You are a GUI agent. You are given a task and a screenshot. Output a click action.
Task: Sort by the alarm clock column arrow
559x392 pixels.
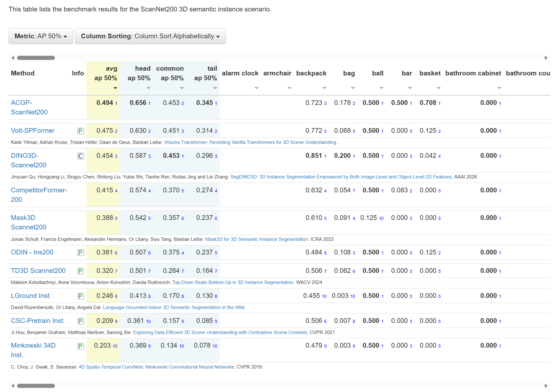tap(257, 88)
